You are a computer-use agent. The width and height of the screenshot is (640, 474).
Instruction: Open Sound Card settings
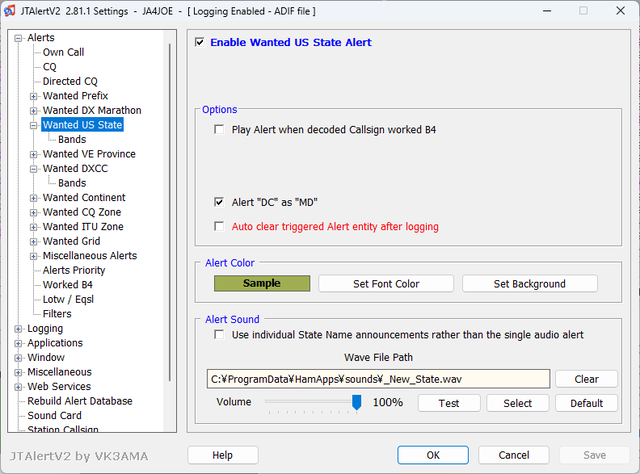click(x=54, y=415)
